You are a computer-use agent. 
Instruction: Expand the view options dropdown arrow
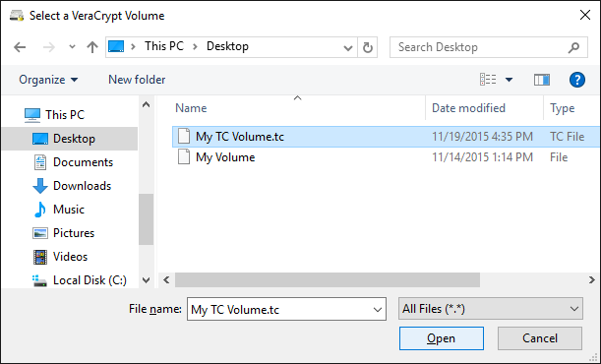click(x=509, y=80)
